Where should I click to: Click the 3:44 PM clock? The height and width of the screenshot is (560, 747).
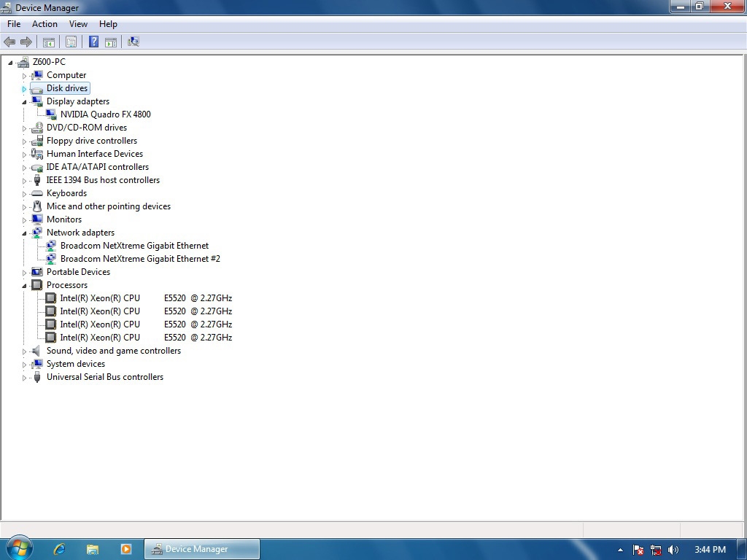tap(710, 550)
